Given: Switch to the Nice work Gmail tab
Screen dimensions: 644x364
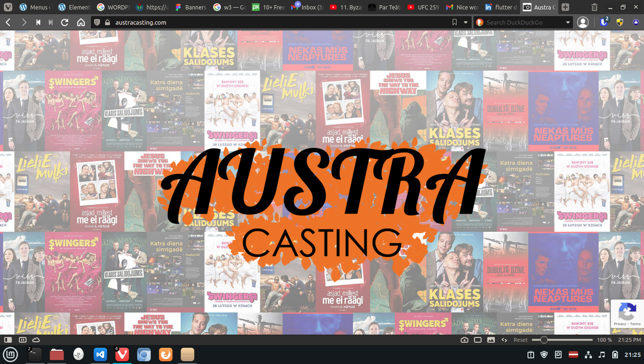Looking at the screenshot, I should (x=463, y=7).
